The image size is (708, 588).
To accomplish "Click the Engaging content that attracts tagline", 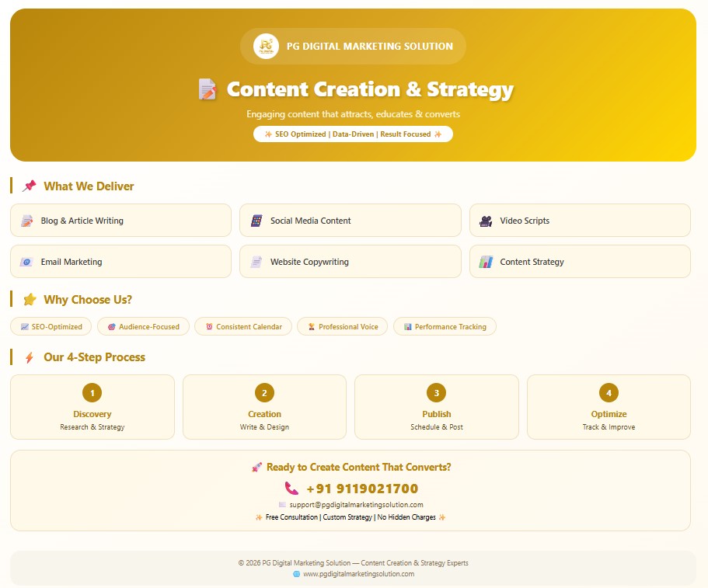I will tap(353, 114).
